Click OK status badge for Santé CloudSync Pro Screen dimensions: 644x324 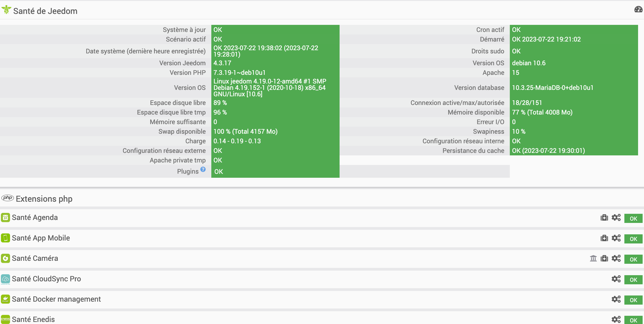(x=633, y=280)
